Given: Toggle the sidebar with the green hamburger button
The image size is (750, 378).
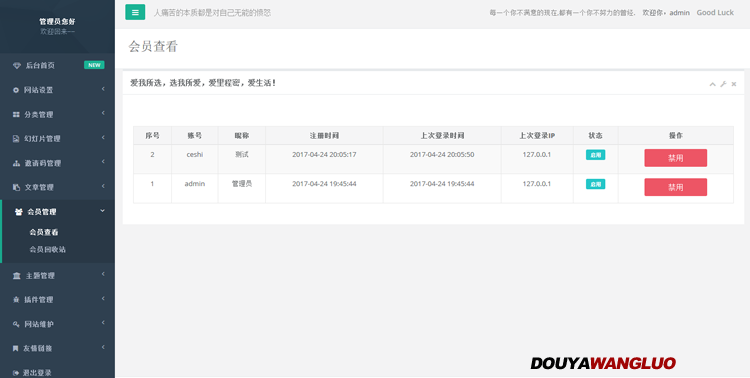Looking at the screenshot, I should tap(135, 12).
